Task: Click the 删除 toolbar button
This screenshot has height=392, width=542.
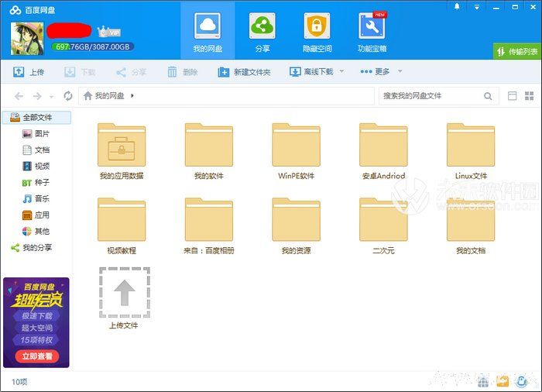Action: click(183, 72)
